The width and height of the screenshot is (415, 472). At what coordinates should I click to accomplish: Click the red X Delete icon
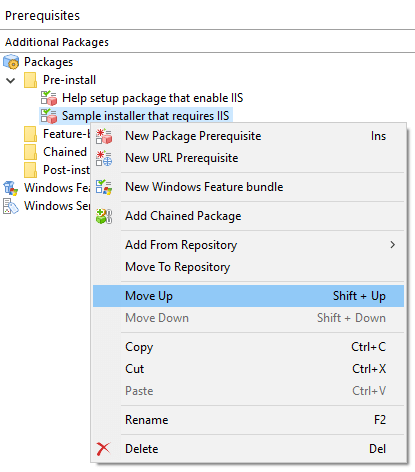[x=103, y=449]
